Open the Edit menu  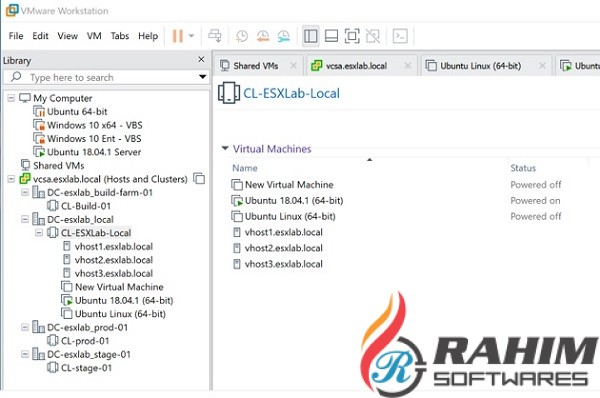tap(40, 36)
